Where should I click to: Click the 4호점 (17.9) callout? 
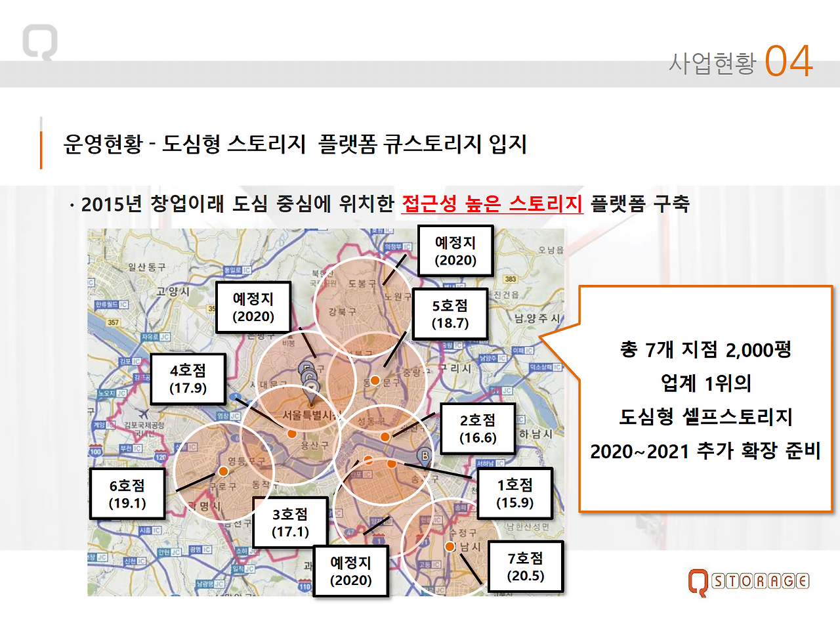click(189, 378)
